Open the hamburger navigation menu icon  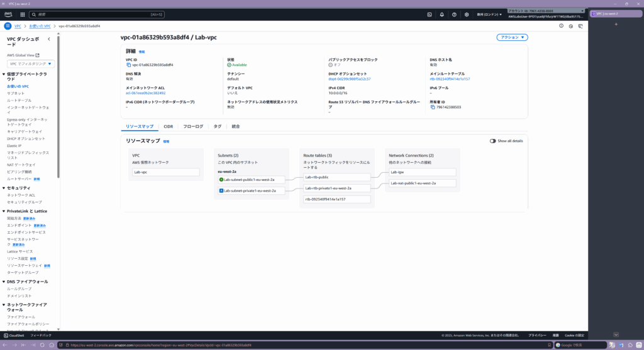[8, 26]
